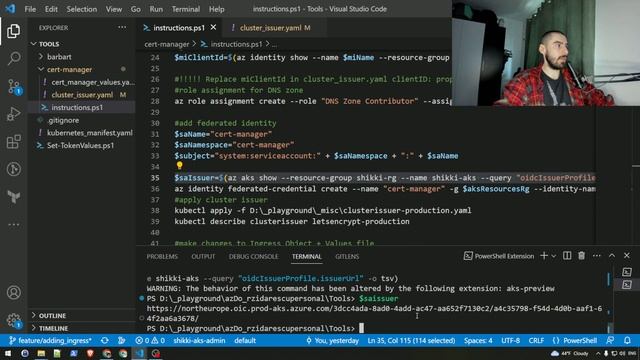Click the lightbulb code action on line 34

(180, 165)
